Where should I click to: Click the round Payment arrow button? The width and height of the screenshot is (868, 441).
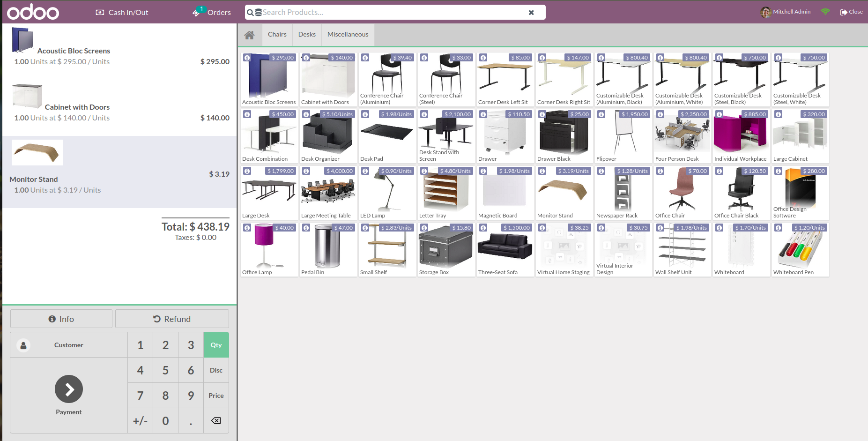pyautogui.click(x=69, y=389)
